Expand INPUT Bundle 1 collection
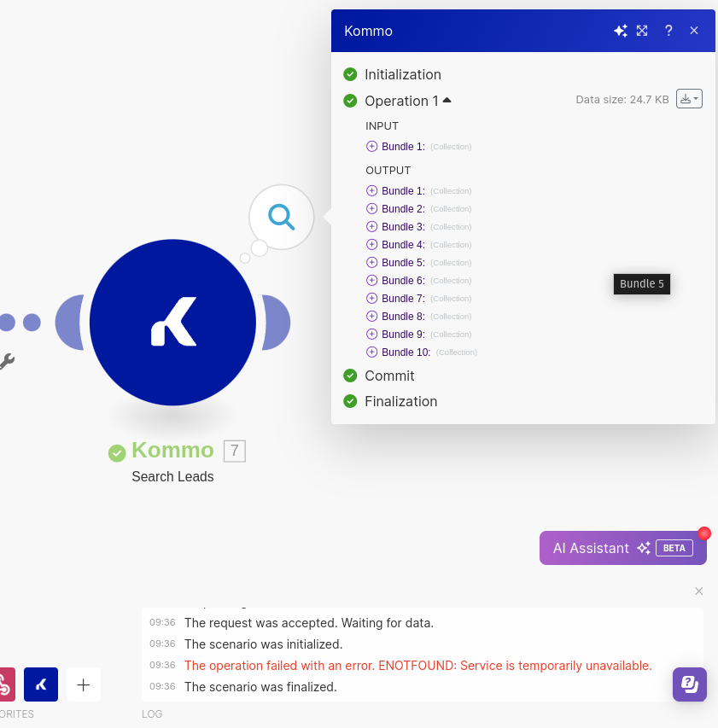The height and width of the screenshot is (728, 718). coord(372,146)
